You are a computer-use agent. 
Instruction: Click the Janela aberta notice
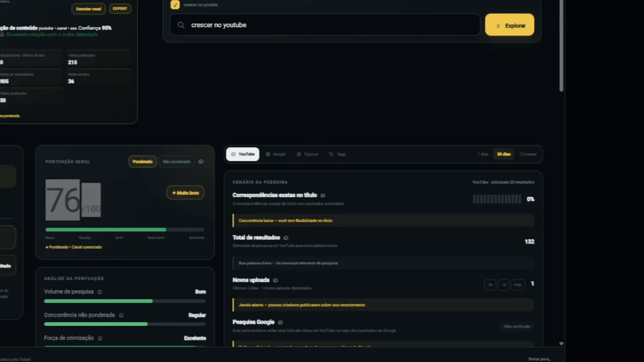click(383, 305)
